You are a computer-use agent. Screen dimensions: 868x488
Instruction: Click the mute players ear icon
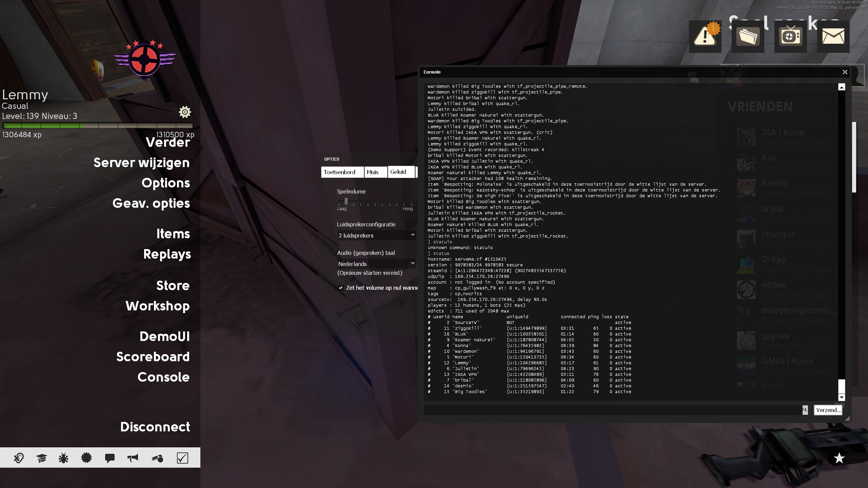tap(19, 458)
